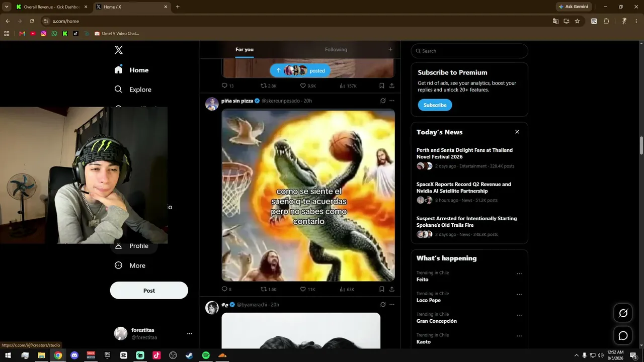Open the Gran Concepción trending topic

[437, 321]
